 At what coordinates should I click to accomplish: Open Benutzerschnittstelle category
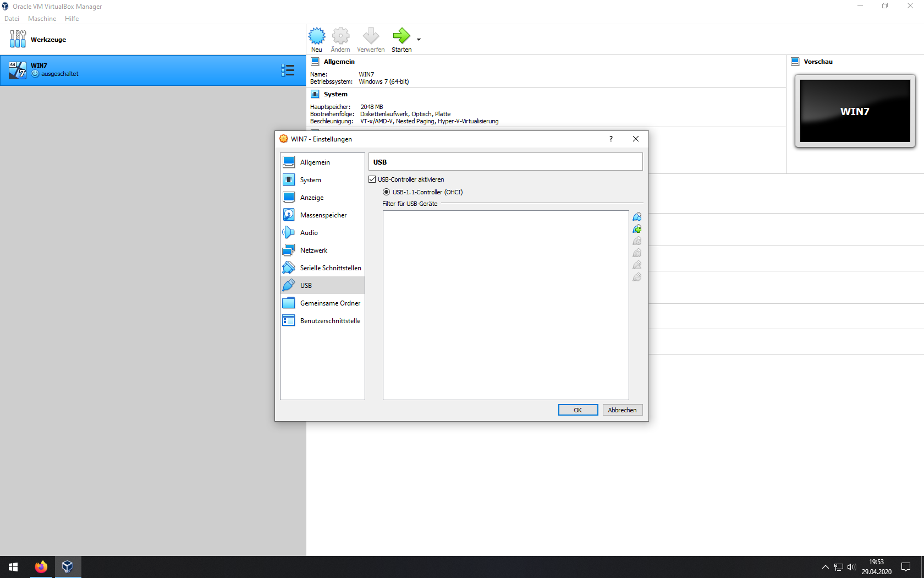click(x=322, y=321)
